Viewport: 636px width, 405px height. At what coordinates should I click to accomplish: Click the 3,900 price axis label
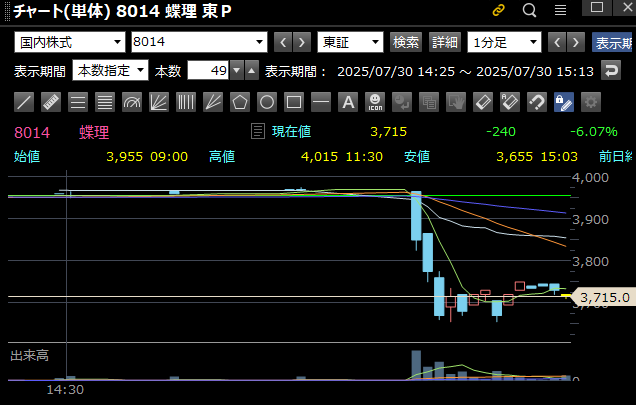(590, 220)
